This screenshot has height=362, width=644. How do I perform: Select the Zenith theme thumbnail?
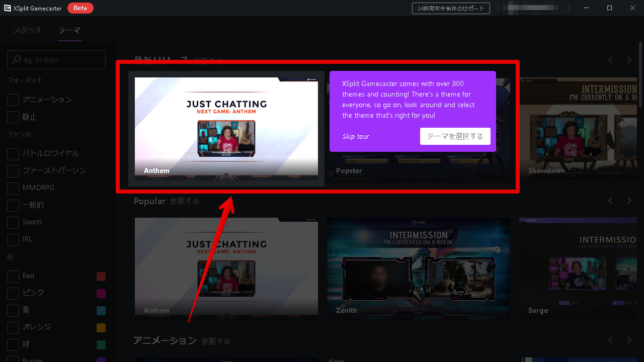tap(419, 268)
